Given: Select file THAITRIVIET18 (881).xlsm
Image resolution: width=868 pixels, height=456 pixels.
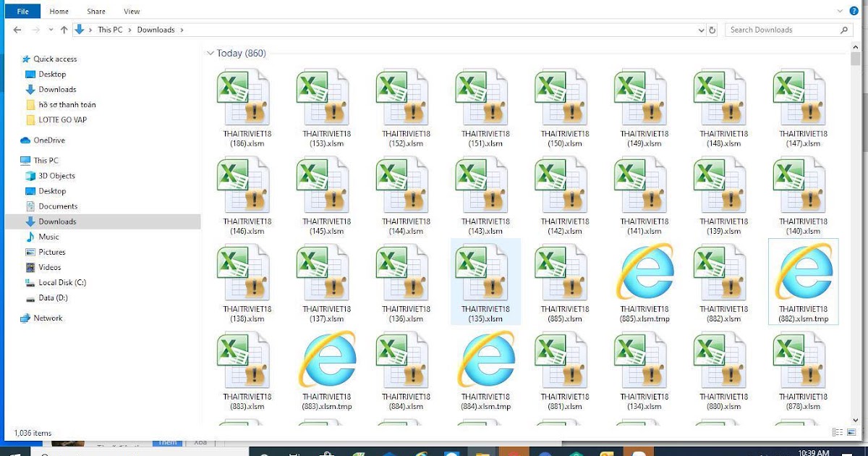Looking at the screenshot, I should (x=565, y=371).
